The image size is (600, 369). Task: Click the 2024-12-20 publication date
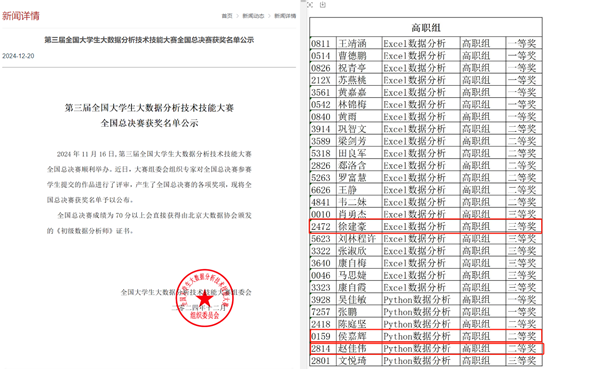coord(18,56)
